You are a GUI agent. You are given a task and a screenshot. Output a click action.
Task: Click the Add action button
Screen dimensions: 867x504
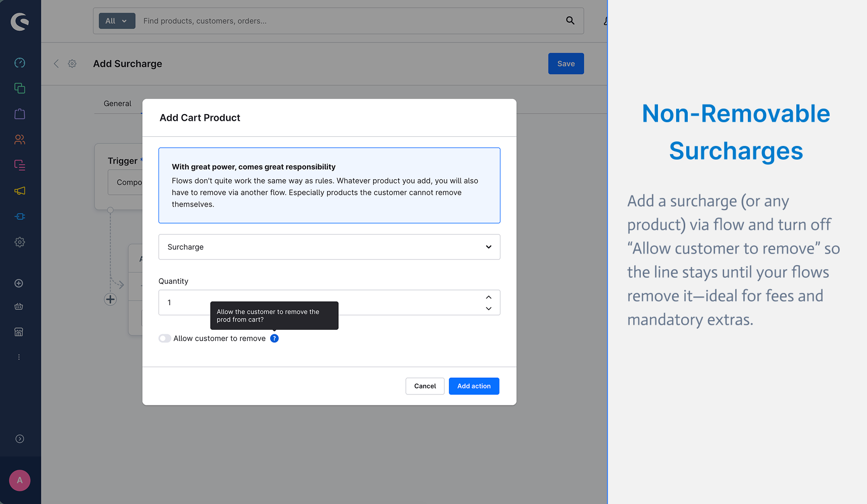tap(474, 386)
